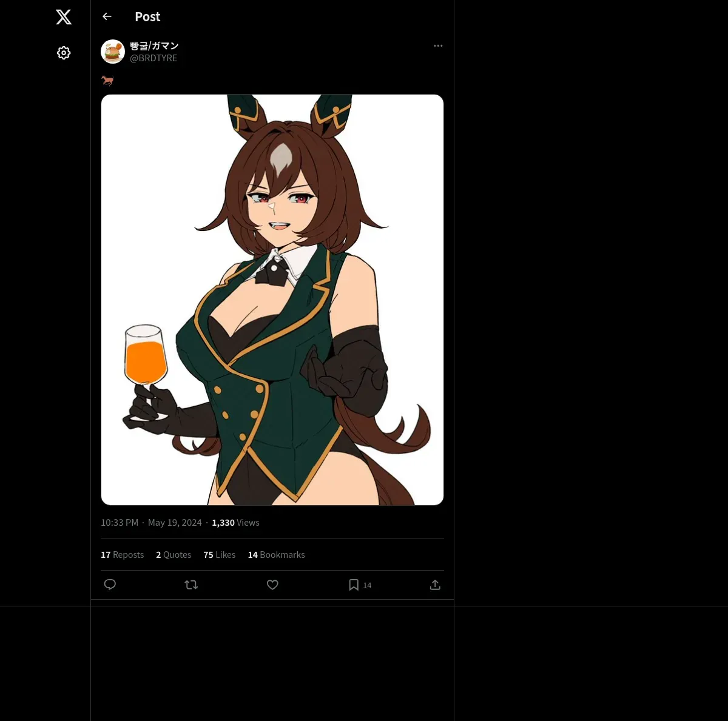Open the settings gear icon
The height and width of the screenshot is (721, 728).
[x=64, y=53]
